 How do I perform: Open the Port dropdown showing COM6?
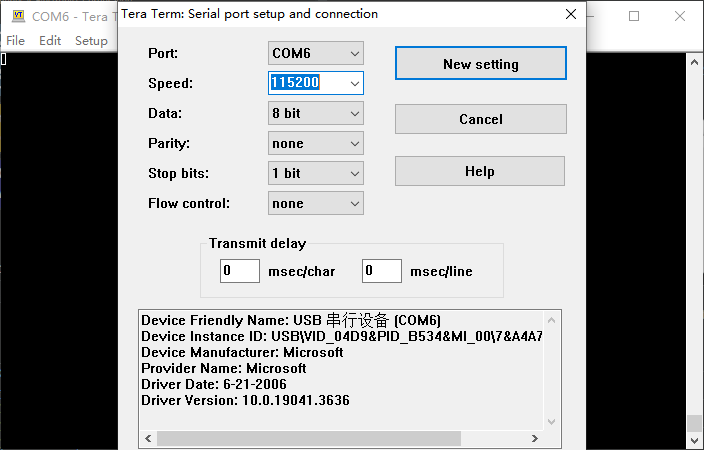[x=315, y=53]
